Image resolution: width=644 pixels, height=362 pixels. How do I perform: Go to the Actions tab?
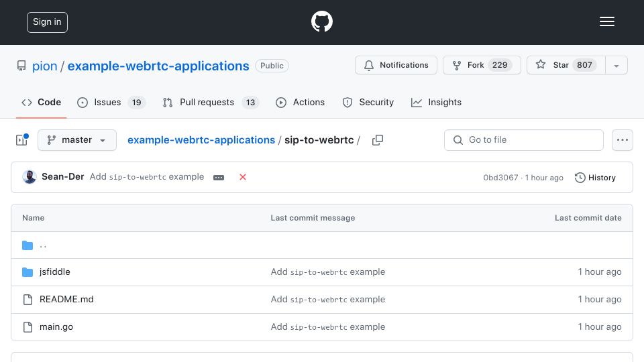(301, 102)
